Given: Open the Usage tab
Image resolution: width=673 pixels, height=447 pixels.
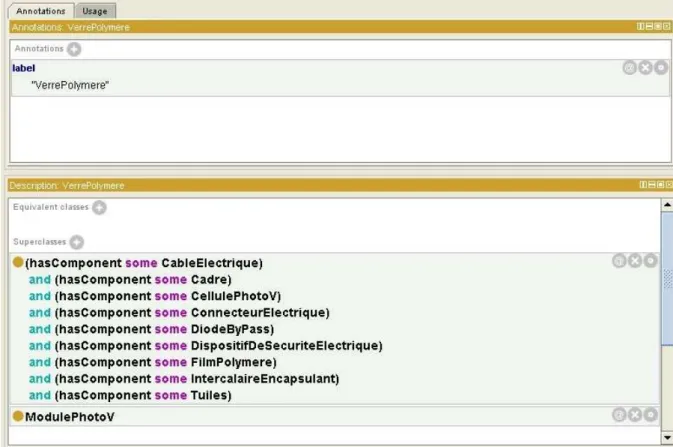Looking at the screenshot, I should (95, 11).
